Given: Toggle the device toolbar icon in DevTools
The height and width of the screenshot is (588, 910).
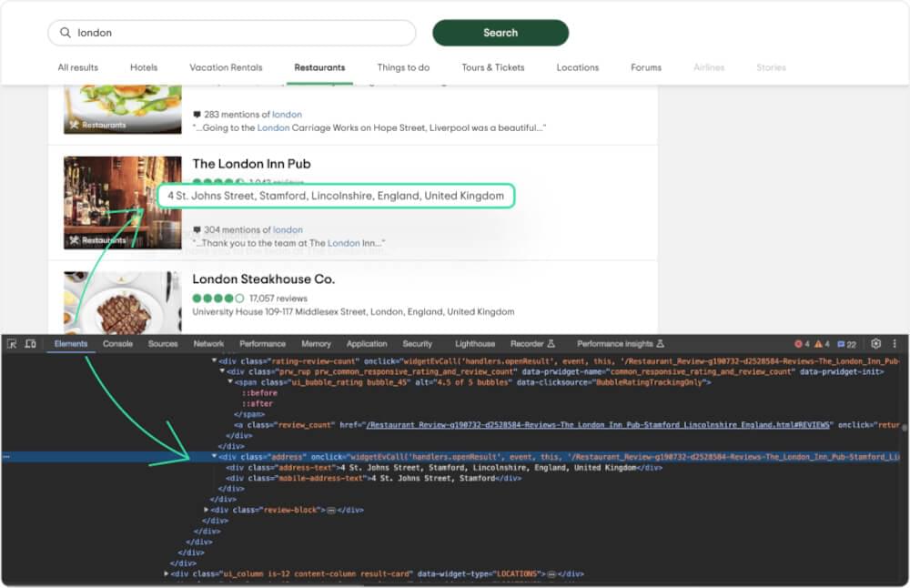Looking at the screenshot, I should [30, 344].
